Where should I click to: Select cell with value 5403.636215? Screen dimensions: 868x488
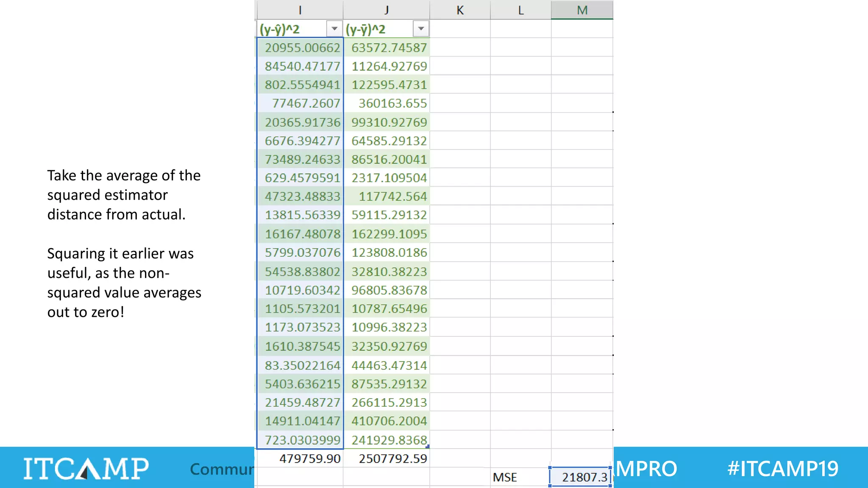point(300,384)
